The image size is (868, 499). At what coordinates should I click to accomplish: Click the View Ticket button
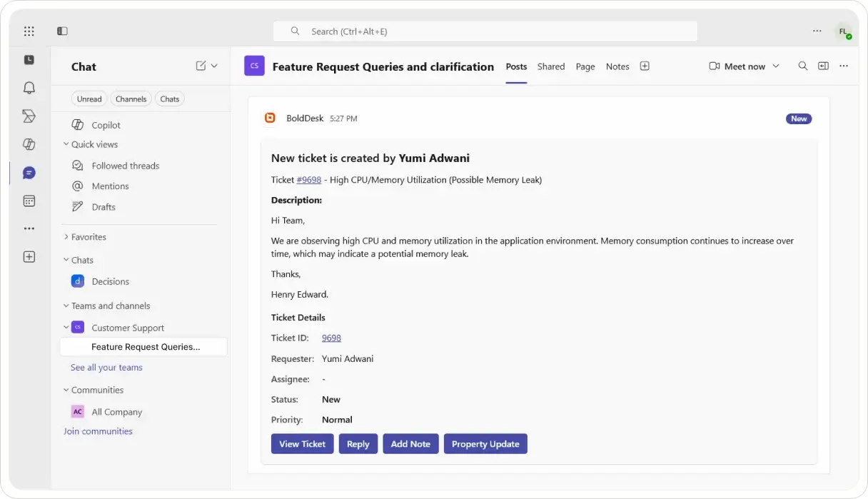pyautogui.click(x=302, y=444)
